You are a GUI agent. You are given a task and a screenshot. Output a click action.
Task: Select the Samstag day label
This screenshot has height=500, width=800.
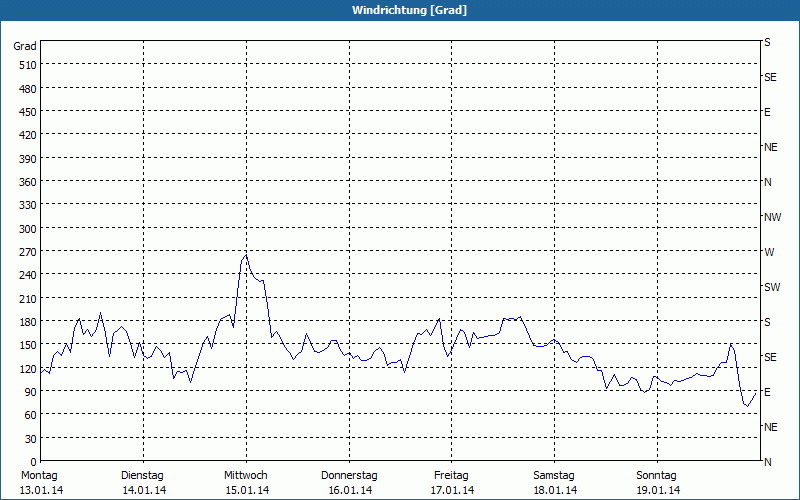(554, 475)
